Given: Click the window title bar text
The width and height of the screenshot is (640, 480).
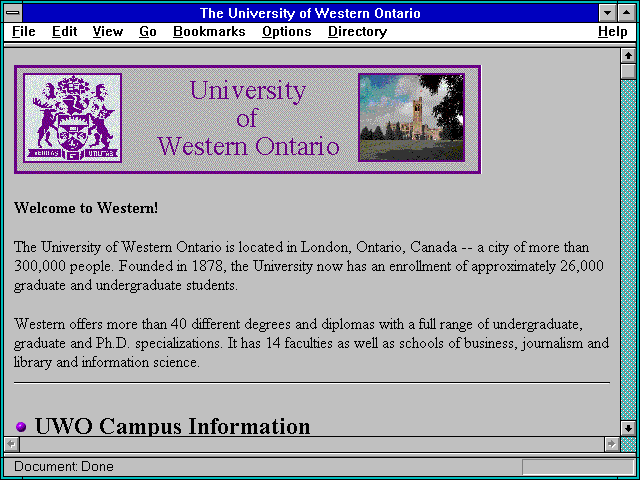Looking at the screenshot, I should [310, 13].
